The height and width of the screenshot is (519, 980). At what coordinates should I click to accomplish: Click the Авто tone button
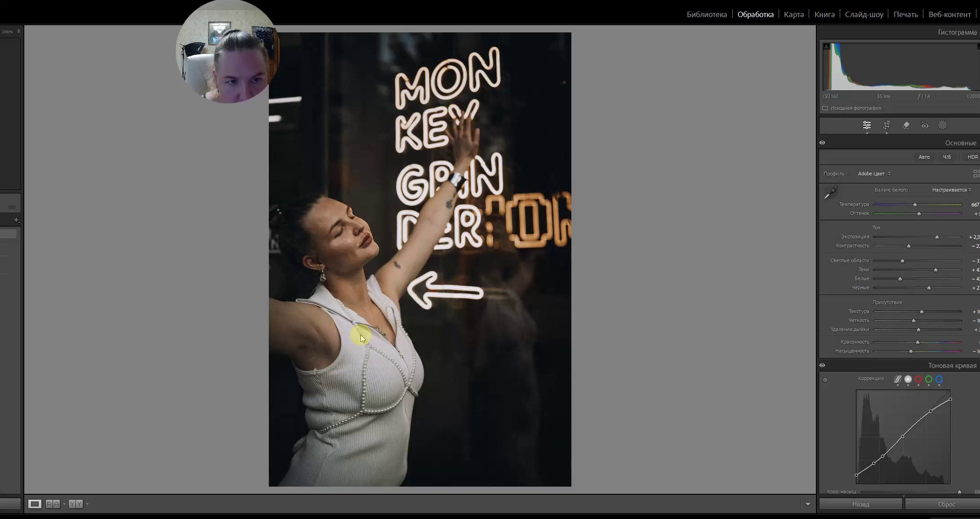click(x=924, y=157)
